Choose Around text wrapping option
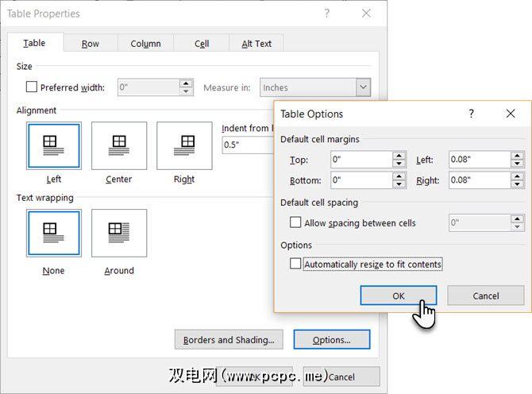The width and height of the screenshot is (532, 394). (x=119, y=233)
